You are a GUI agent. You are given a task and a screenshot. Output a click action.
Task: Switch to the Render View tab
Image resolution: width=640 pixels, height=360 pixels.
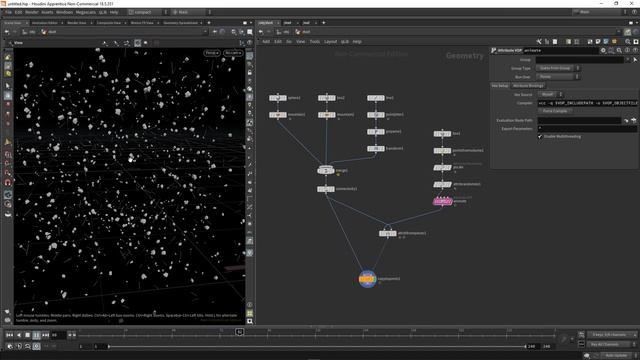click(77, 23)
